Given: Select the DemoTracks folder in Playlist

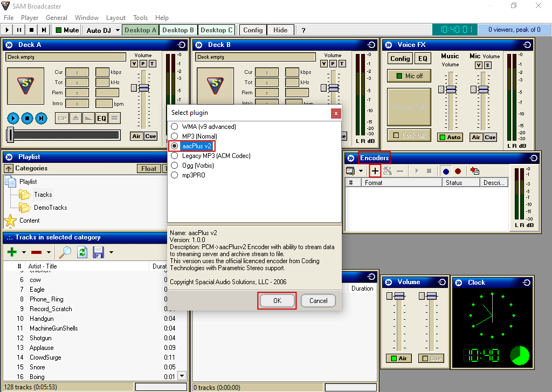Looking at the screenshot, I should pyautogui.click(x=50, y=208).
